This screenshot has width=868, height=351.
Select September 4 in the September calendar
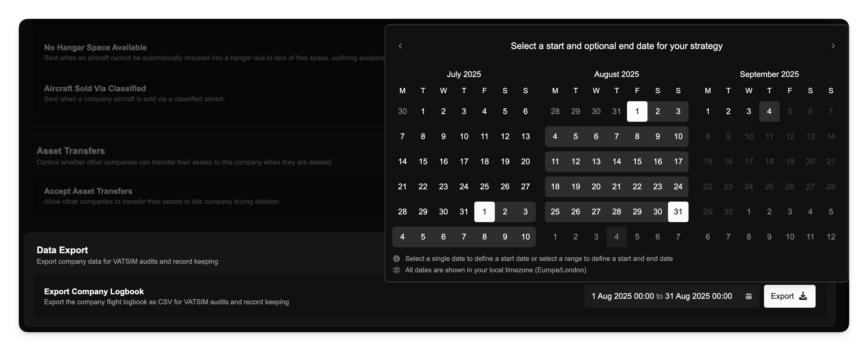coord(769,111)
